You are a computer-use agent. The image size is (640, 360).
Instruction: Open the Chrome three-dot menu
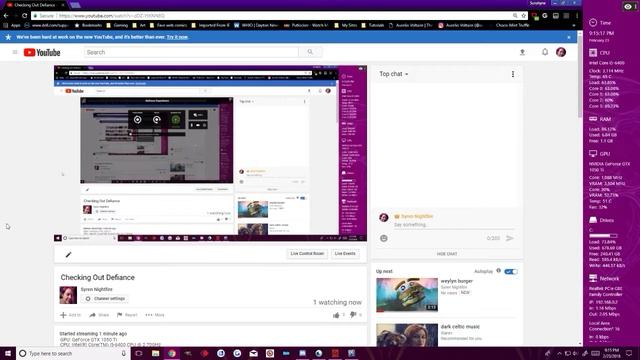[577, 16]
